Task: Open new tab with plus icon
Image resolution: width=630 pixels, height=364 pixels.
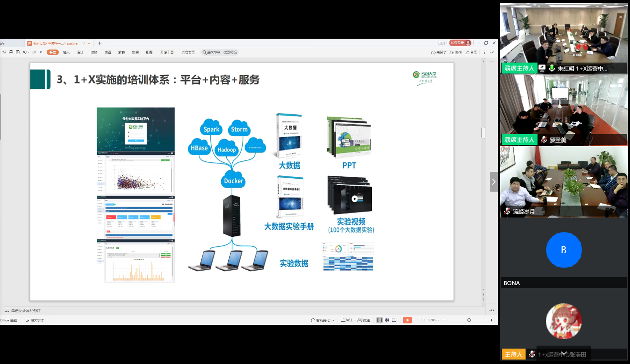Action: click(99, 43)
